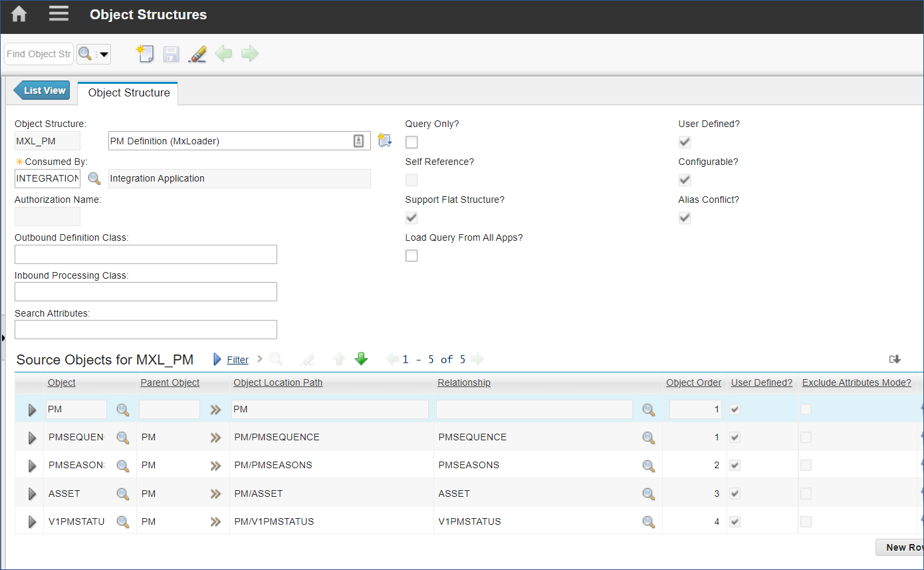Screen dimensions: 924x570
Task: Click detail menu chevrons for ASSET parent object
Action: (x=215, y=494)
